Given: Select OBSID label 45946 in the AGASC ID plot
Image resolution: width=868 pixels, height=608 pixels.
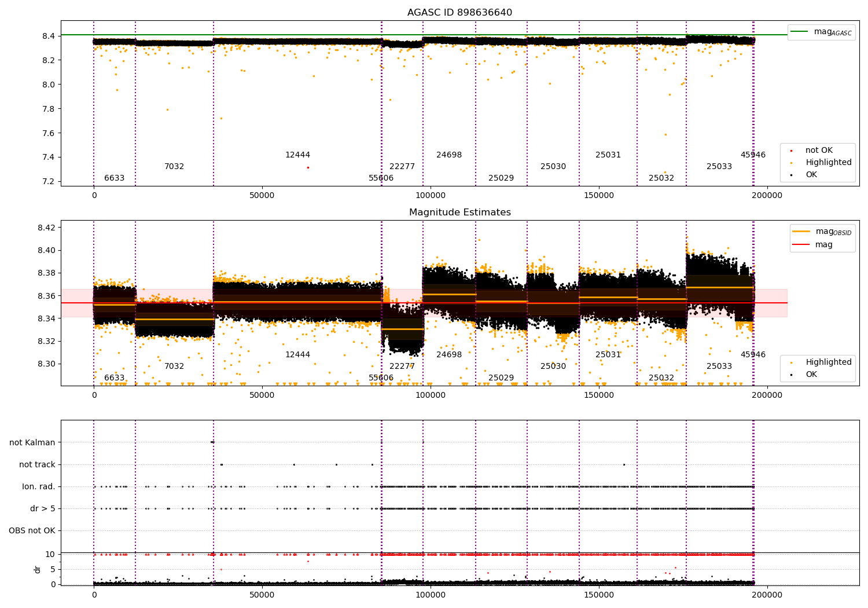Looking at the screenshot, I should [753, 155].
